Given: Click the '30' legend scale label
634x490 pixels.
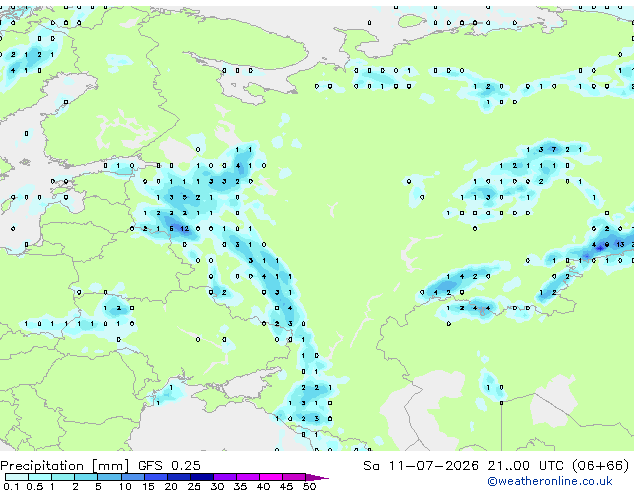Looking at the screenshot, I should 218,486.
